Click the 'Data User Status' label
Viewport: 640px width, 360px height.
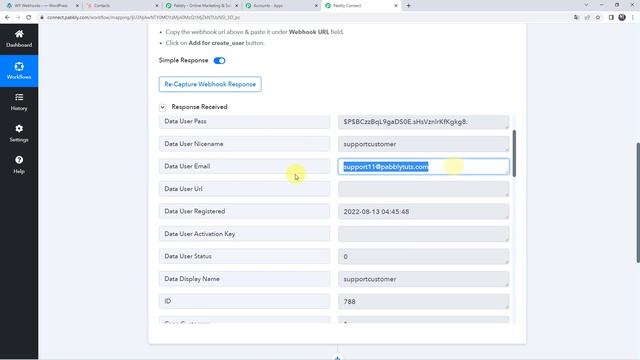pos(244,256)
